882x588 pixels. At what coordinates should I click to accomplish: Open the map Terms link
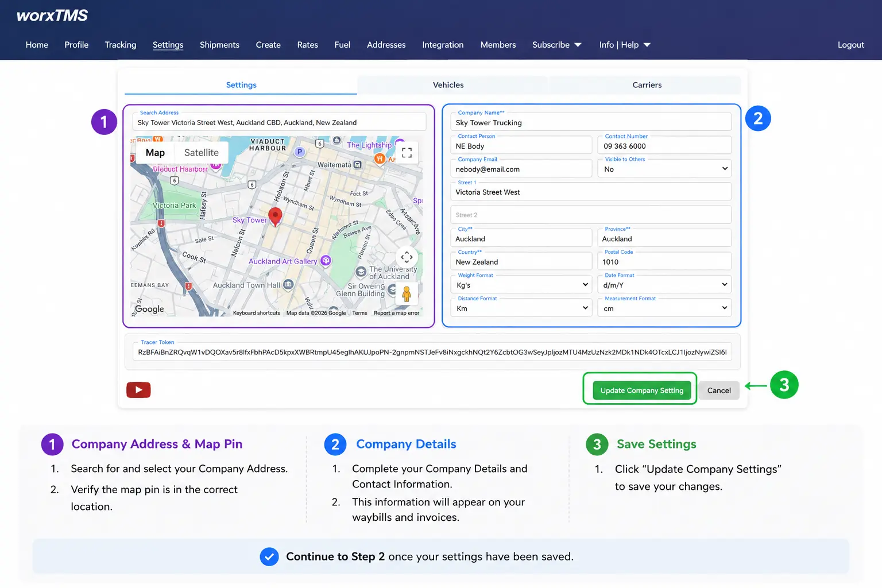click(359, 313)
